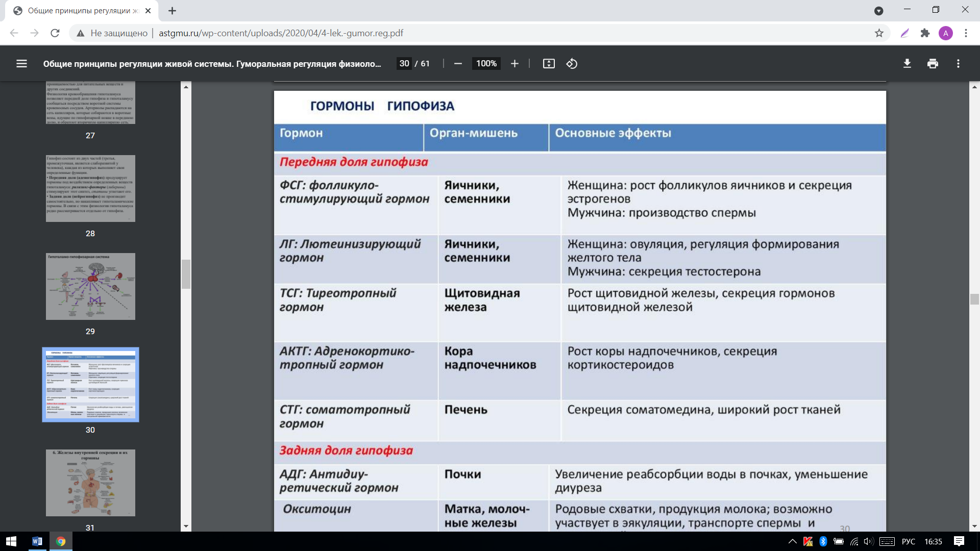Image resolution: width=980 pixels, height=551 pixels.
Task: Open the 16:35 clock
Action: [x=933, y=541]
